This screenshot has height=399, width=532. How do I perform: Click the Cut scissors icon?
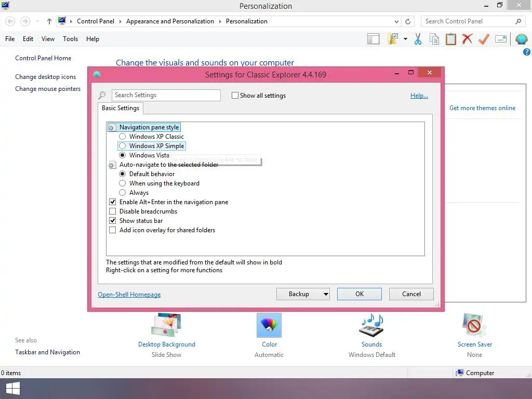pos(418,39)
